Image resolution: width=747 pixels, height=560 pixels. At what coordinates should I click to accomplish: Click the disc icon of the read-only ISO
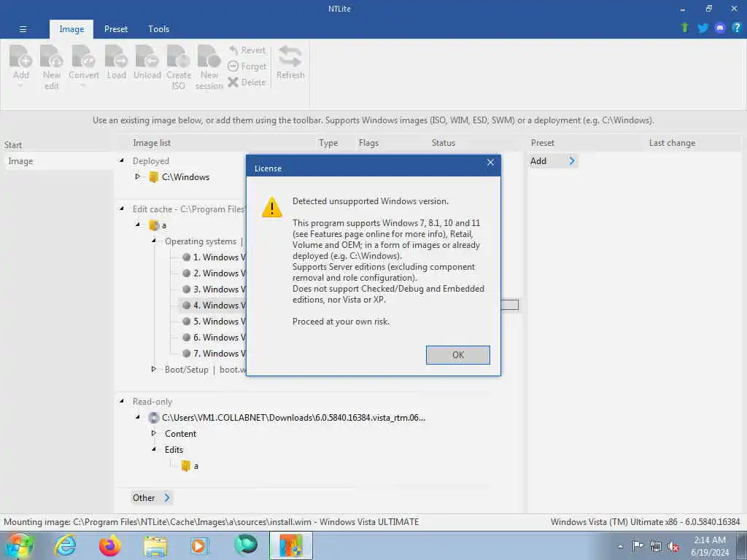[153, 418]
